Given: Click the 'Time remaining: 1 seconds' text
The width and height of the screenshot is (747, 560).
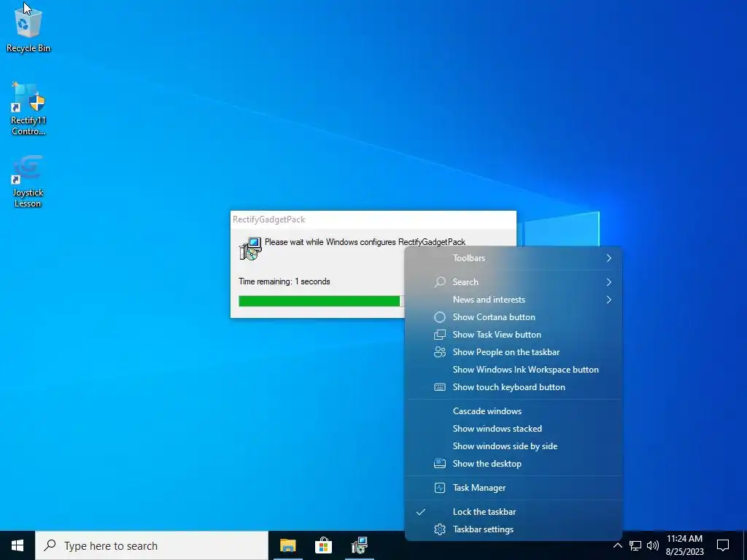Looking at the screenshot, I should [x=285, y=281].
